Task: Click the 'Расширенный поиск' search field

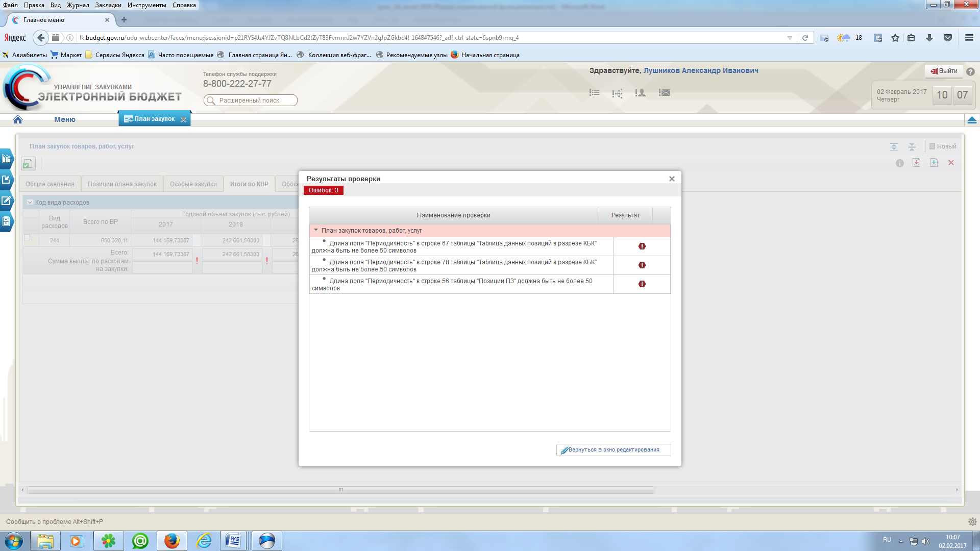Action: (x=251, y=101)
